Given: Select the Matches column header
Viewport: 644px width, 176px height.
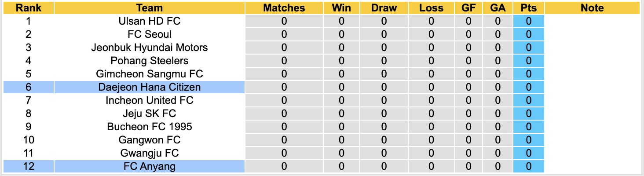Looking at the screenshot, I should pyautogui.click(x=284, y=8).
